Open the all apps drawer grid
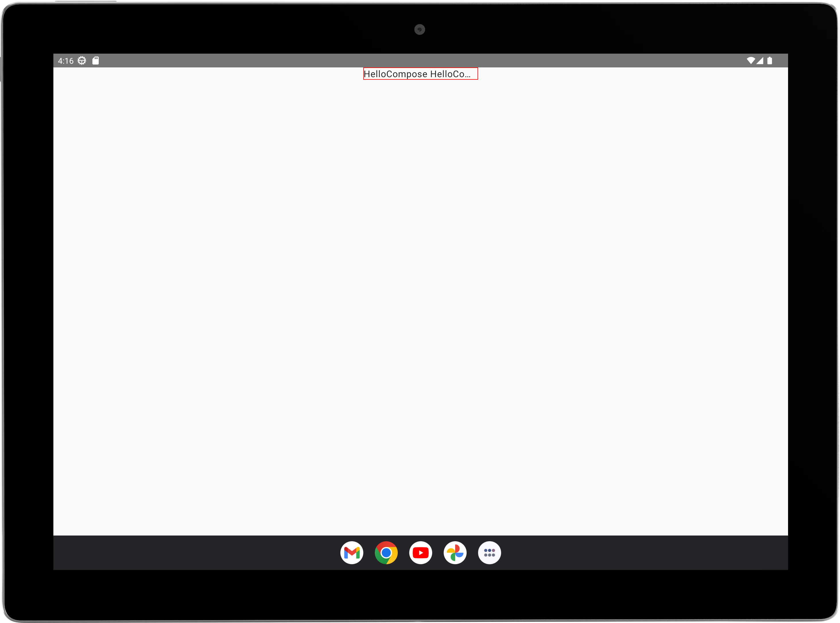Image resolution: width=840 pixels, height=623 pixels. 489,553
